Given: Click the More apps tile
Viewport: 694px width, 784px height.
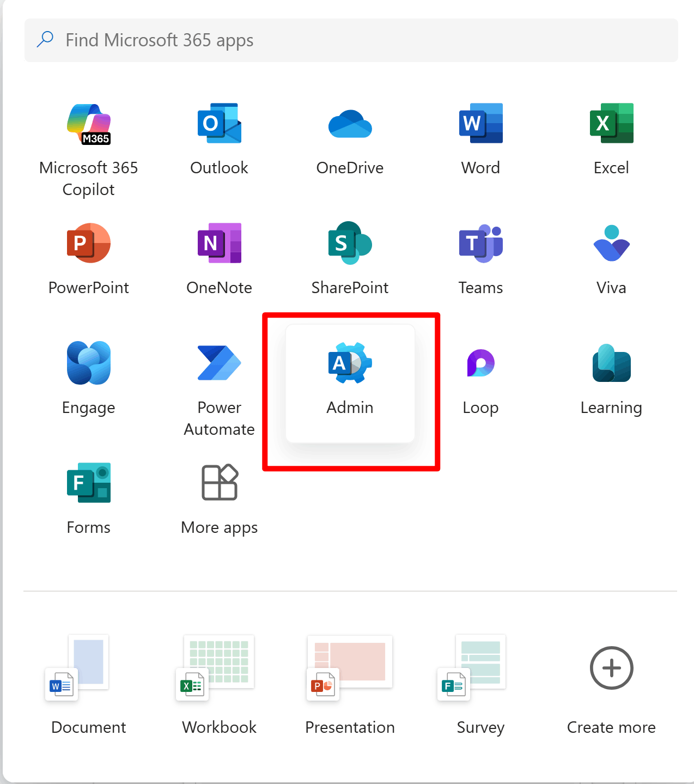Looking at the screenshot, I should click(x=220, y=499).
